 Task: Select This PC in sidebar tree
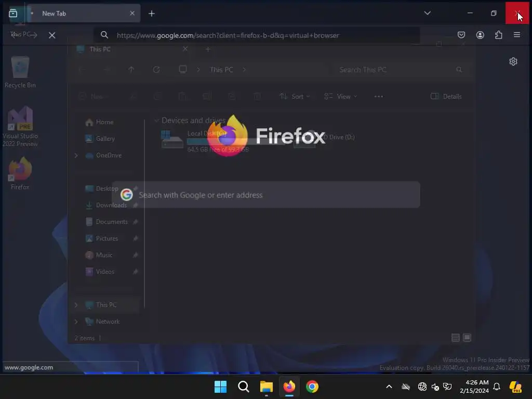point(106,304)
